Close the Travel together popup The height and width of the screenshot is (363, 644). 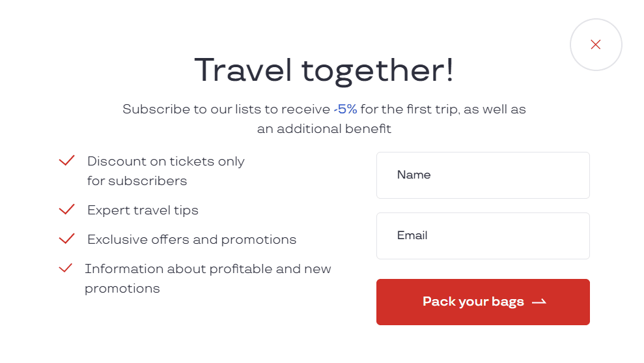pos(595,45)
